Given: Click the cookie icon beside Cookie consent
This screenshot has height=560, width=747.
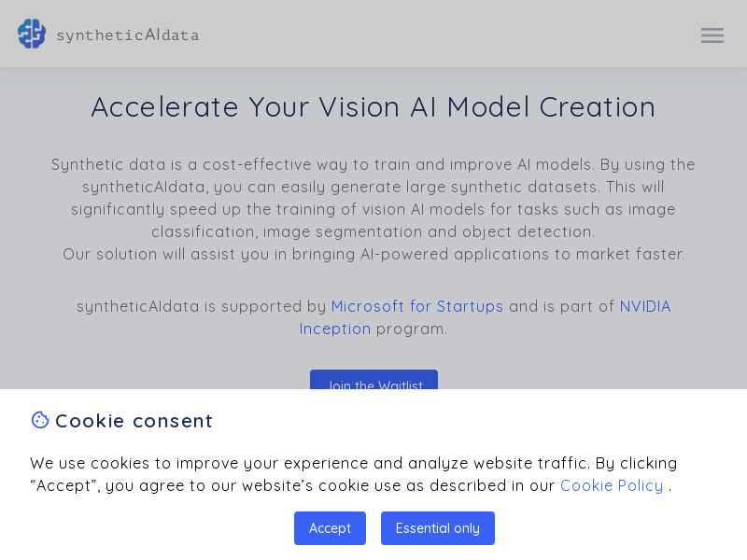Looking at the screenshot, I should pyautogui.click(x=40, y=420).
